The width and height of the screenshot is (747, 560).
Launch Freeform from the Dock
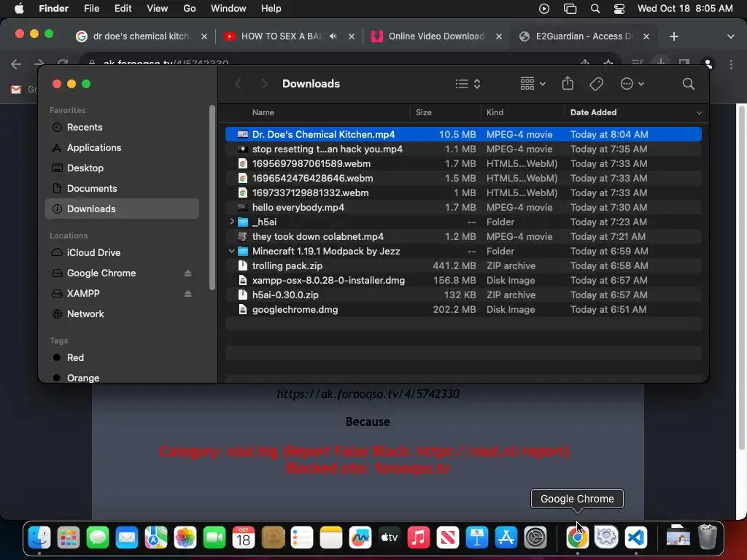click(360, 537)
